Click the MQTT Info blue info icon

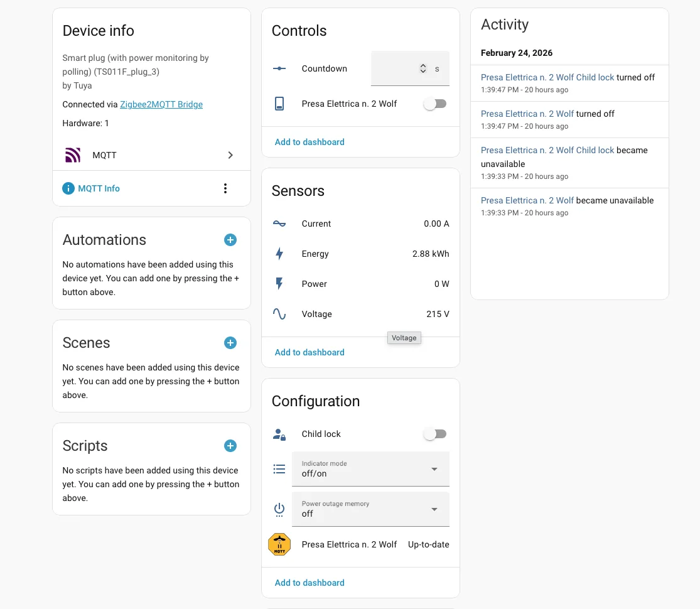(68, 188)
